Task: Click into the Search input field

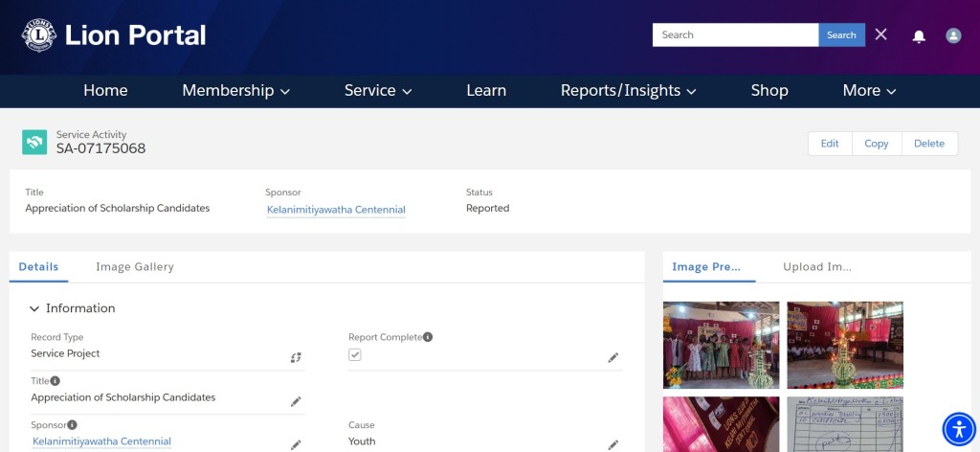Action: [736, 35]
